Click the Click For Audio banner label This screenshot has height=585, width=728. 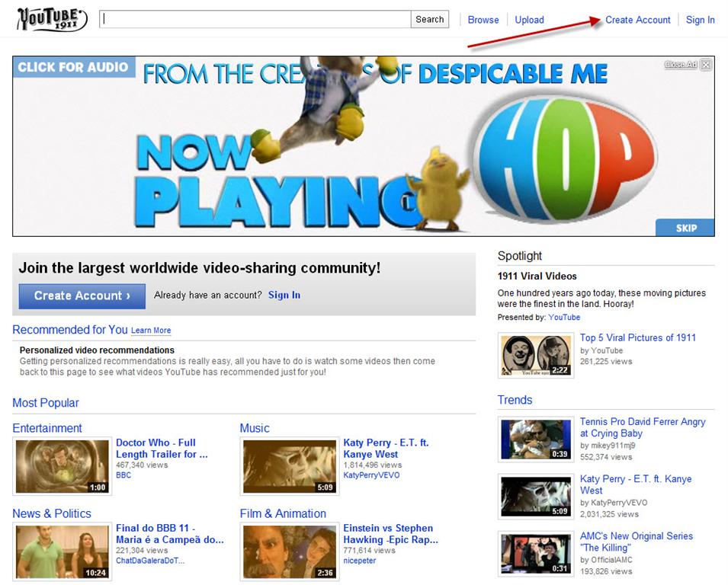tap(73, 67)
